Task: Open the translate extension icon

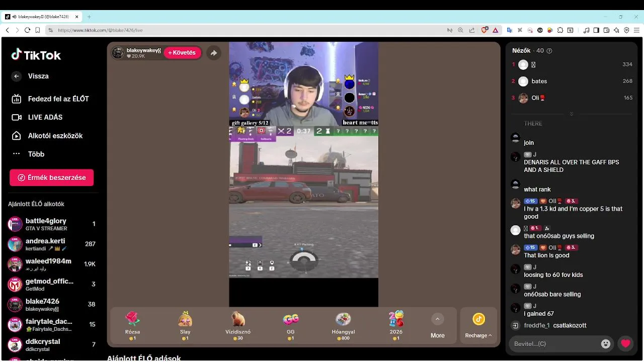Action: pos(509,30)
